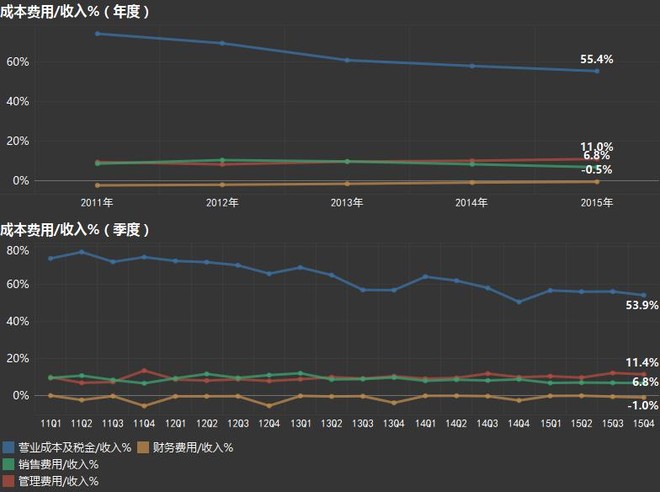This screenshot has height=492, width=660.
Task: Click the green quarterly point at 13Q1
Action: tap(301, 373)
